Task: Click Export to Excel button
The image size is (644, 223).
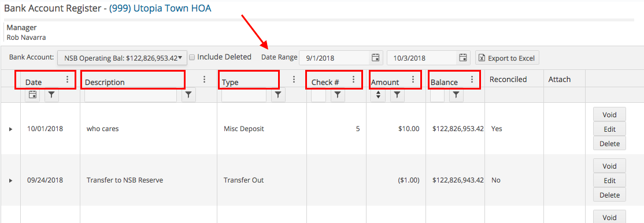Action: point(507,58)
